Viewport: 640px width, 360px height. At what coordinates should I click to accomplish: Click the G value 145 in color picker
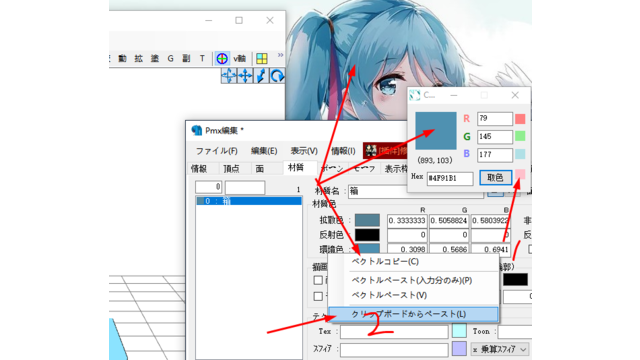click(495, 137)
